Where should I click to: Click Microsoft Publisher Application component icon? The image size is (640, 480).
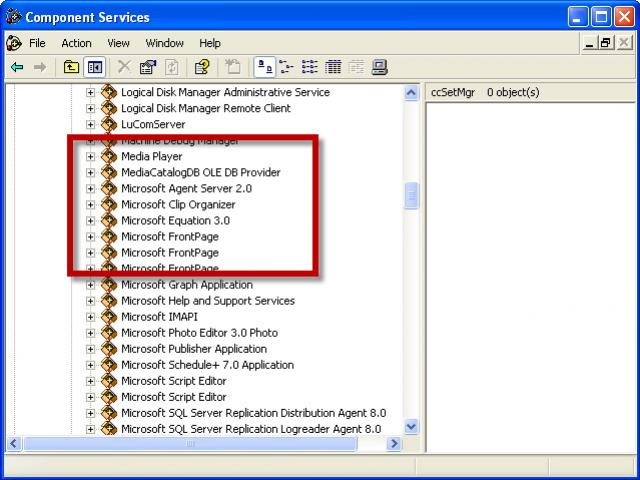tap(109, 349)
